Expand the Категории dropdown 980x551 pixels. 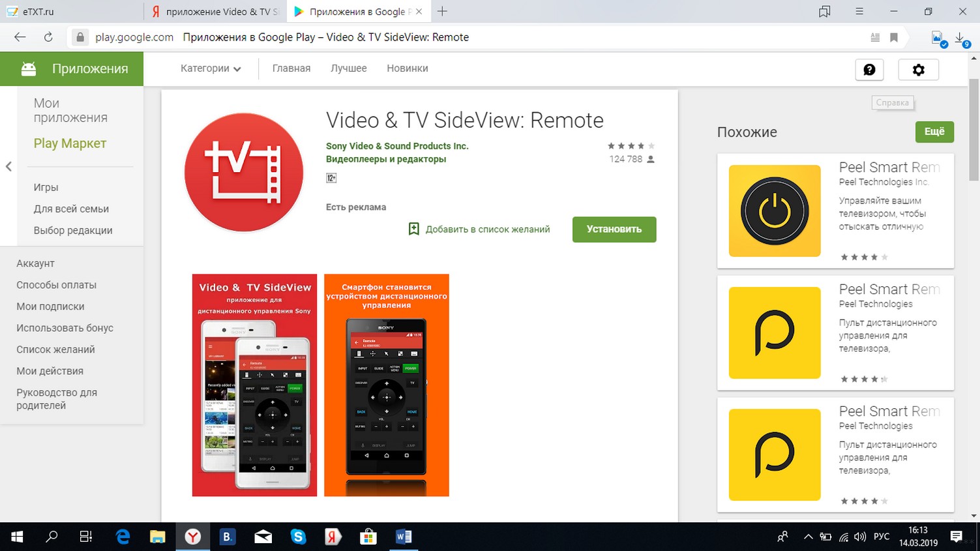[x=211, y=68]
